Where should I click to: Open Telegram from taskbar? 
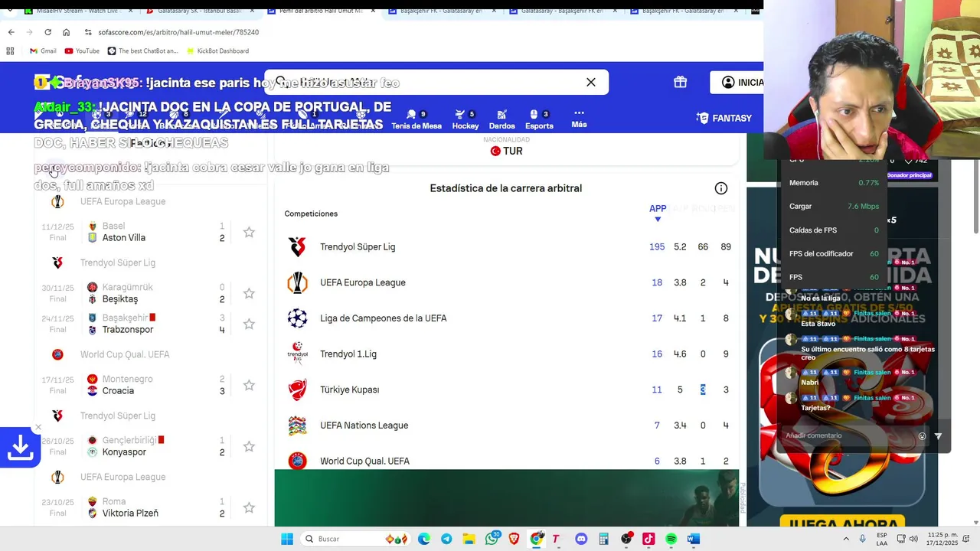(446, 539)
